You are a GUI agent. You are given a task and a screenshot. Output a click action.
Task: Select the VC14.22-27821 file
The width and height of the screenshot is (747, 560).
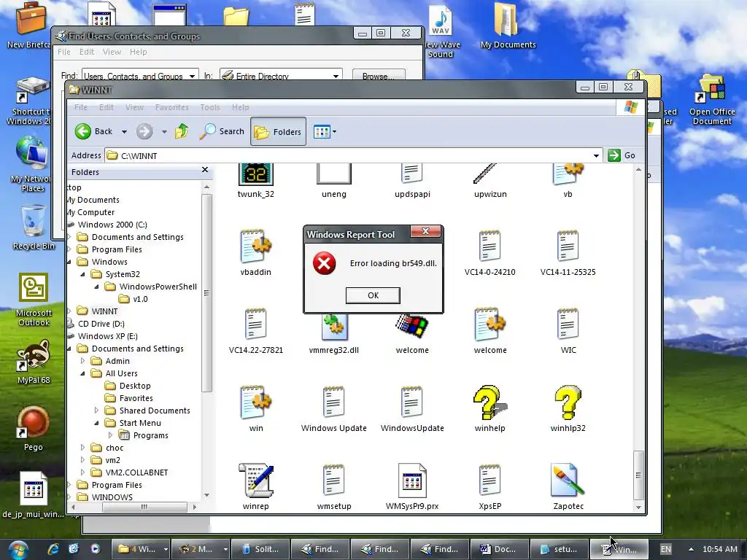click(x=256, y=331)
